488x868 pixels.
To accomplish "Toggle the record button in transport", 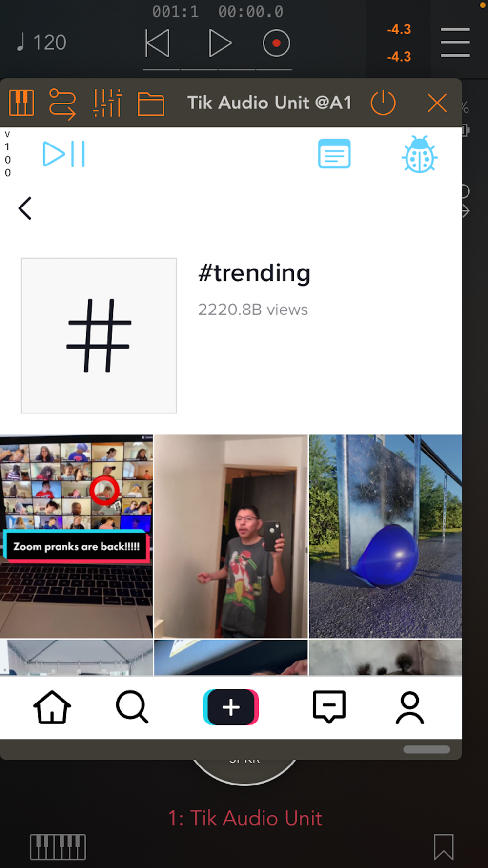I will point(276,43).
